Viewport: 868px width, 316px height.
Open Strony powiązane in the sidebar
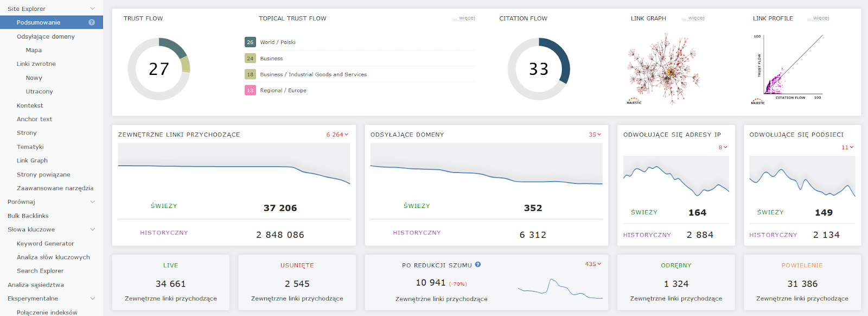pyautogui.click(x=43, y=174)
